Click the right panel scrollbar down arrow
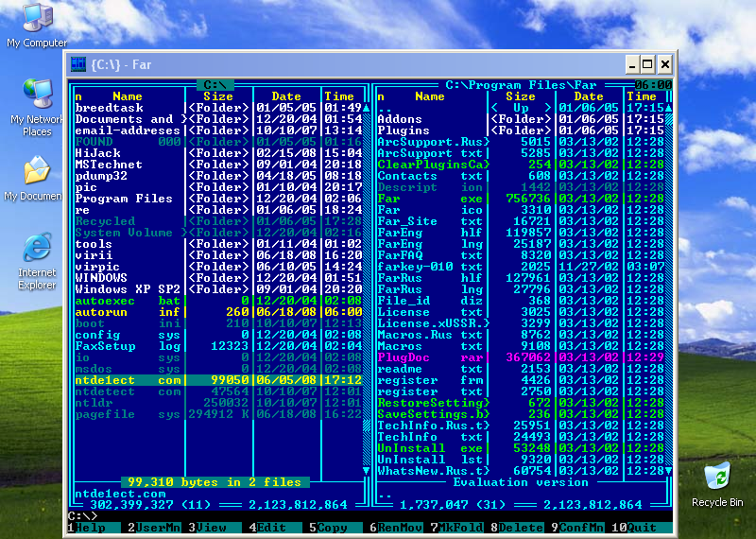Viewport: 756px width, 539px height. pos(668,471)
